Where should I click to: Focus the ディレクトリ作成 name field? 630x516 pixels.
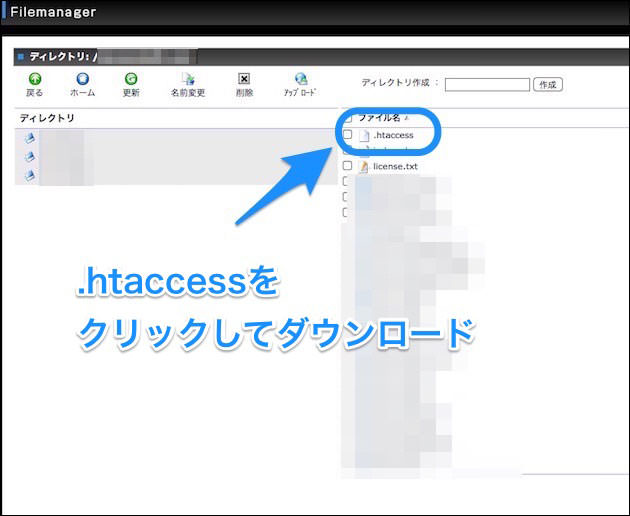click(487, 85)
